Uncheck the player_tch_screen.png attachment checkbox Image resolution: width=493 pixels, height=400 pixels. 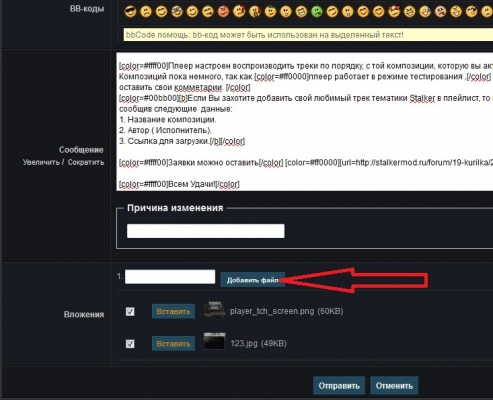tap(130, 312)
